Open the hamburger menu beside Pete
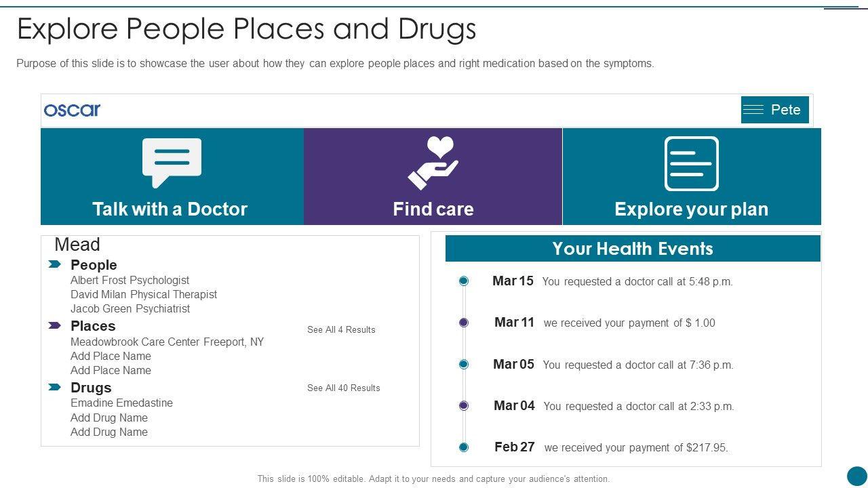The image size is (868, 488). click(753, 110)
